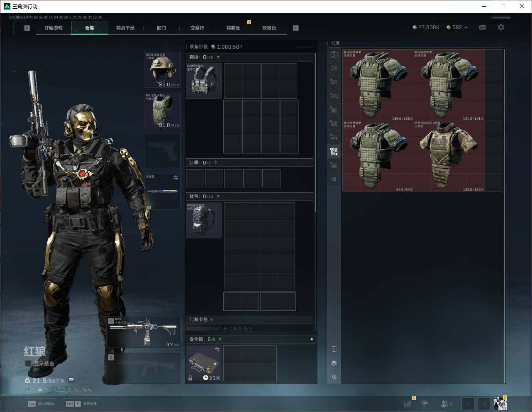The width and height of the screenshot is (532, 412).
Task: Open the flag icon in bottom bar
Action: click(425, 403)
